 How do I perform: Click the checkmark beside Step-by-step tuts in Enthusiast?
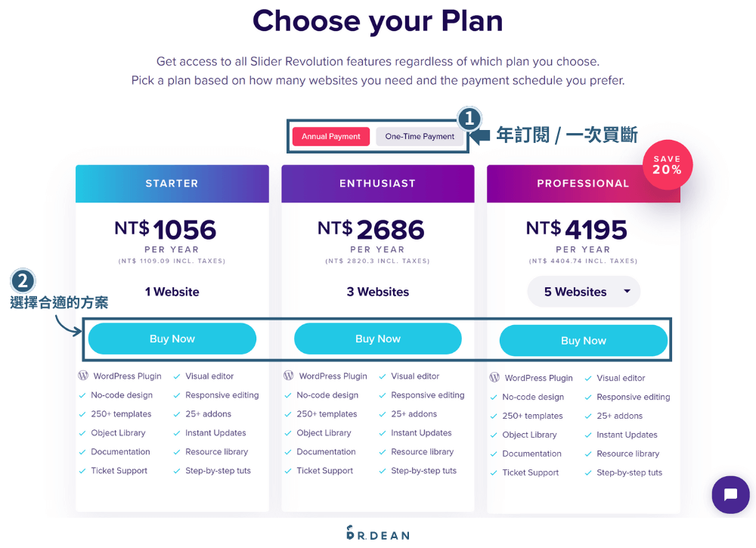381,470
